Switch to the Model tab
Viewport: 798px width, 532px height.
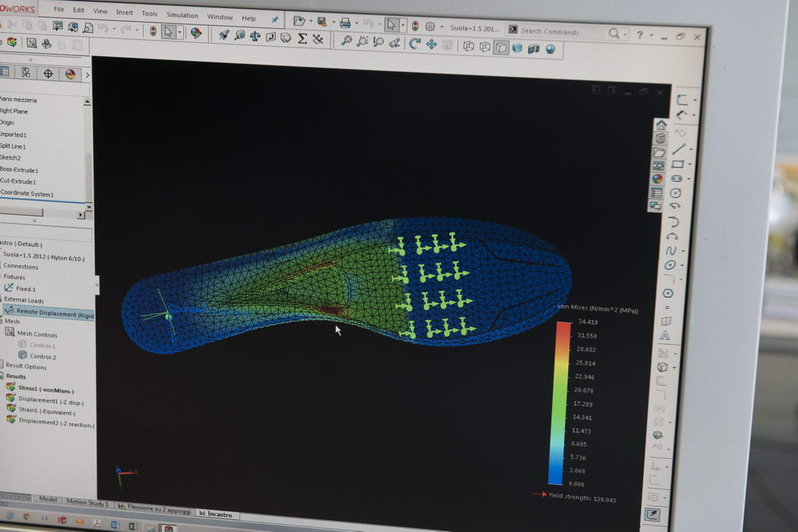48,499
